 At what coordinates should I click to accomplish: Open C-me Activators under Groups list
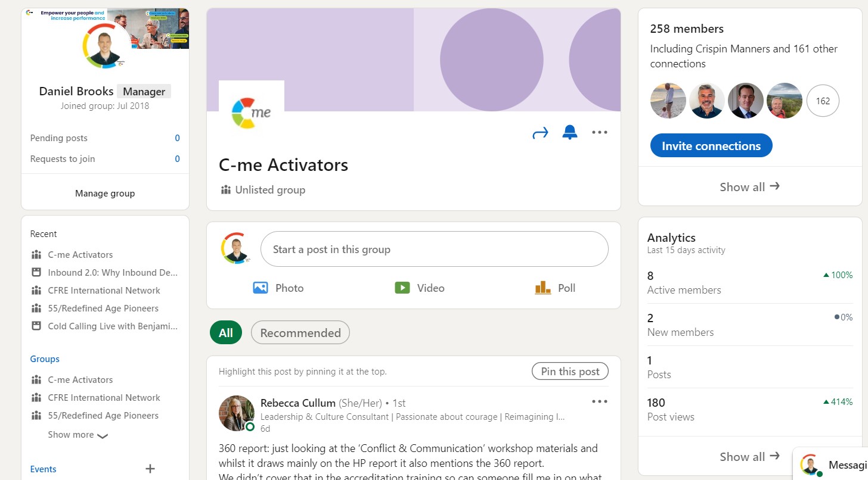pyautogui.click(x=80, y=379)
